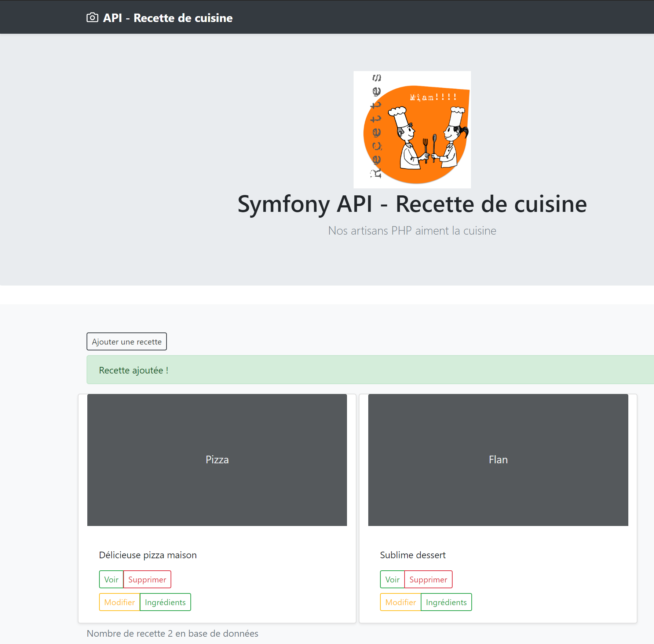Viewport: 654px width, 644px height.
Task: Click 'Voir' on the Pizza recipe
Action: point(111,579)
